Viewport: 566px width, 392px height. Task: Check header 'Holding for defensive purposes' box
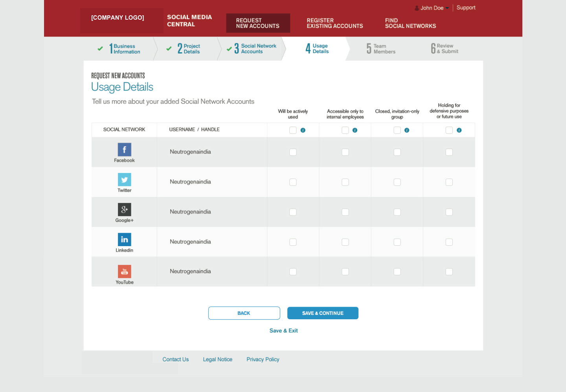click(449, 130)
